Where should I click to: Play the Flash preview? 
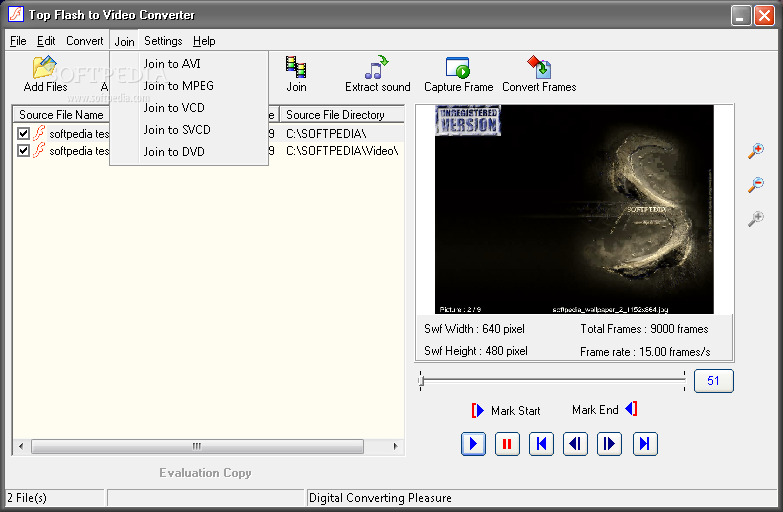(x=473, y=444)
